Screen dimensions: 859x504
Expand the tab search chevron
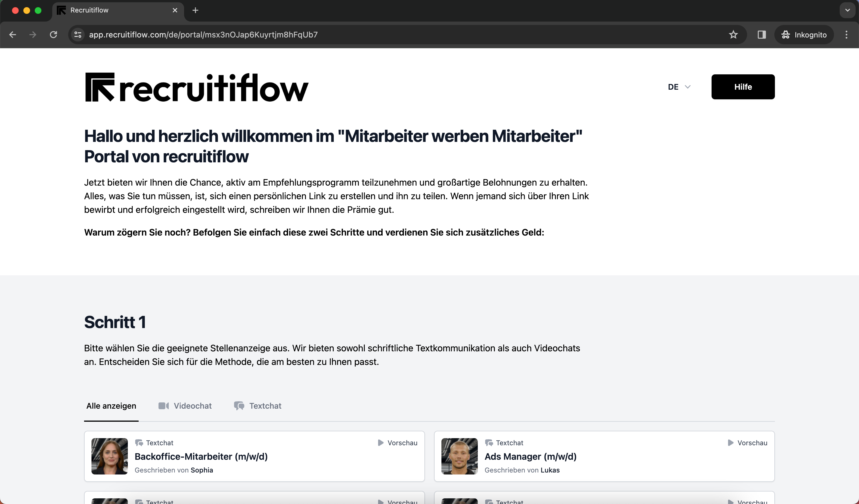(847, 10)
